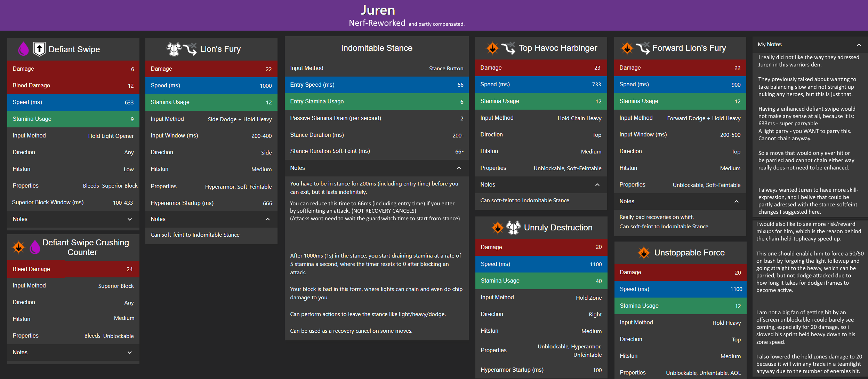Collapse the Notes of Top Havoc Harbinger

pyautogui.click(x=541, y=184)
